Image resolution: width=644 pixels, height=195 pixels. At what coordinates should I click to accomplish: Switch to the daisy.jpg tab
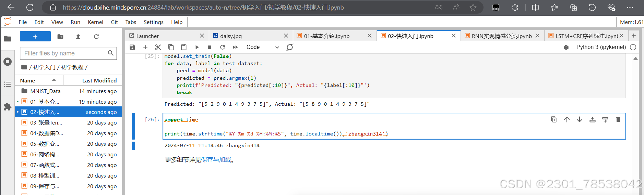pyautogui.click(x=251, y=36)
